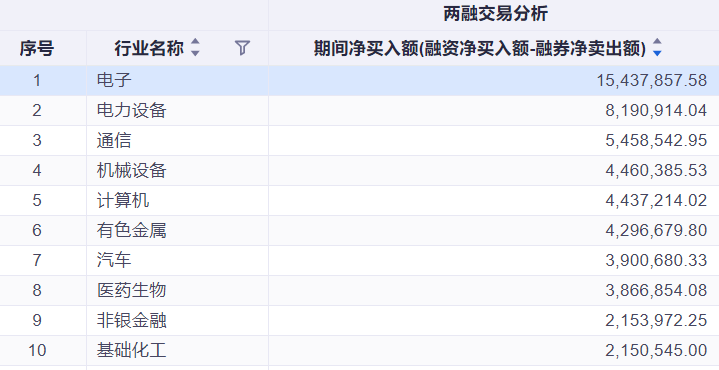Select the 计算机 industry name
The image size is (719, 370).
click(123, 200)
